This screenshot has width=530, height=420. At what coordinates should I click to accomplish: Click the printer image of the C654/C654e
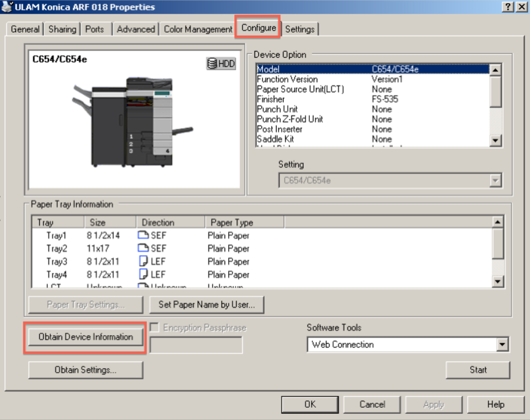(132, 122)
